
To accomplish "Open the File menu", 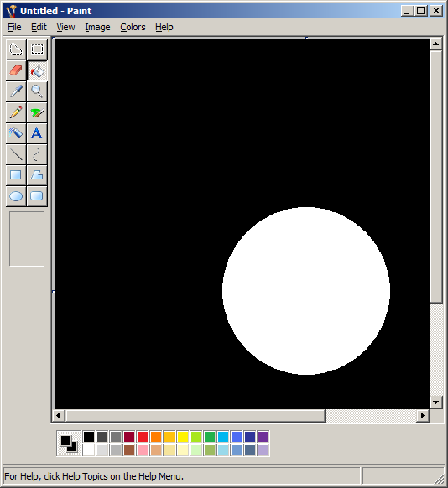I will pyautogui.click(x=14, y=28).
